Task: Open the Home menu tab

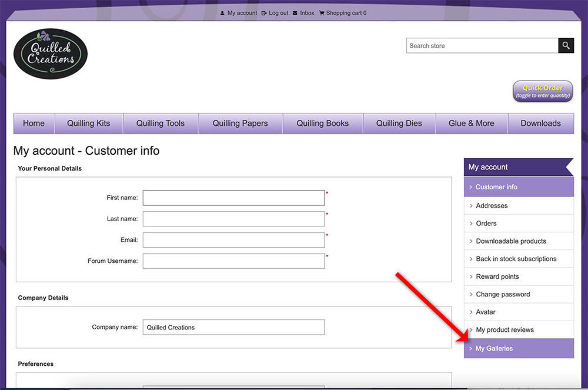Action: point(34,124)
